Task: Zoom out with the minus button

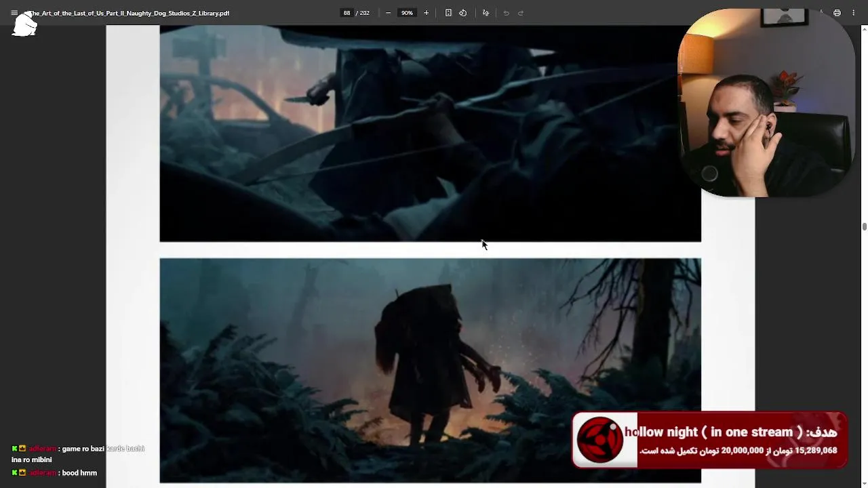Action: pos(388,13)
